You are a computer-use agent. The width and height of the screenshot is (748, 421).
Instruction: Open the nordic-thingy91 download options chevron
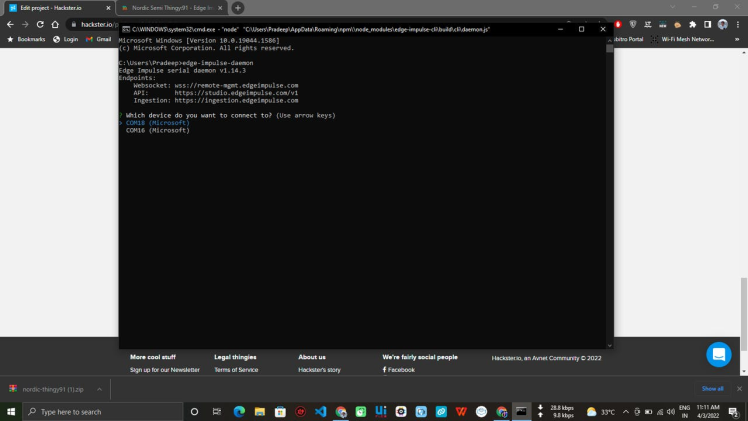point(101,388)
